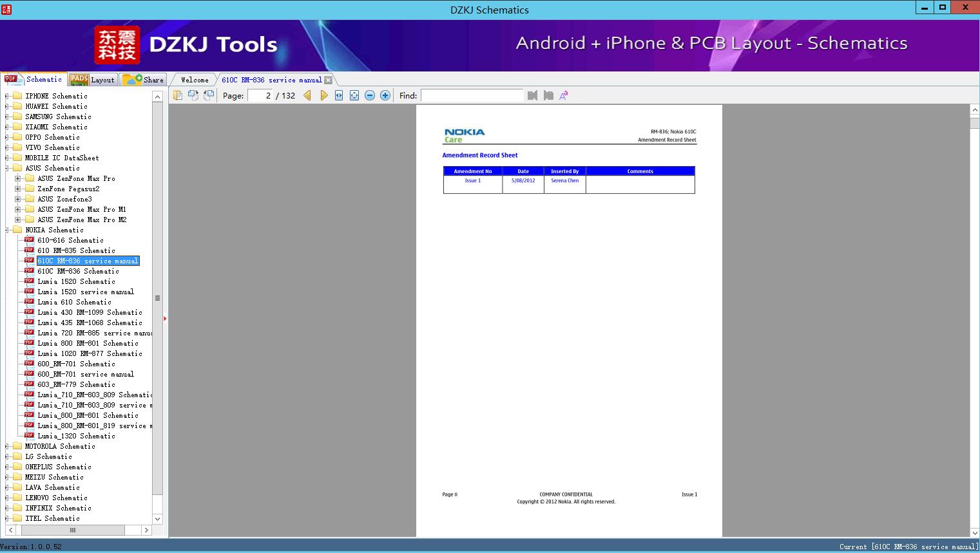Switch to the Layout tab
Viewport: 980px width, 553px height.
click(x=92, y=80)
